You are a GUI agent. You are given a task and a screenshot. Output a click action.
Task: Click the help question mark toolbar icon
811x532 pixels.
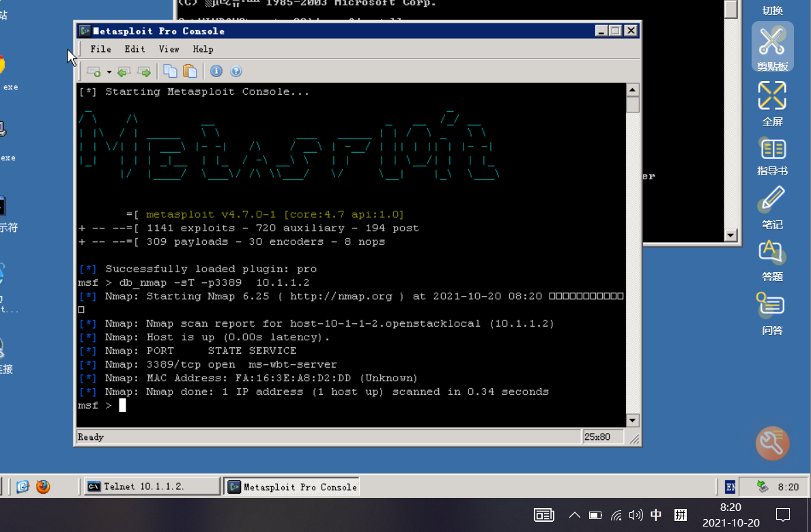[x=236, y=71]
